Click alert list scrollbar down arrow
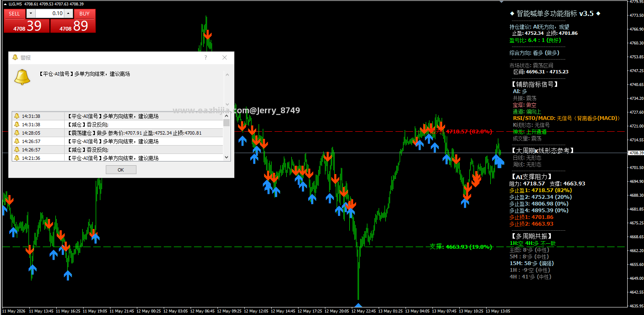Image resolution: width=644 pixels, height=315 pixels. tap(227, 158)
